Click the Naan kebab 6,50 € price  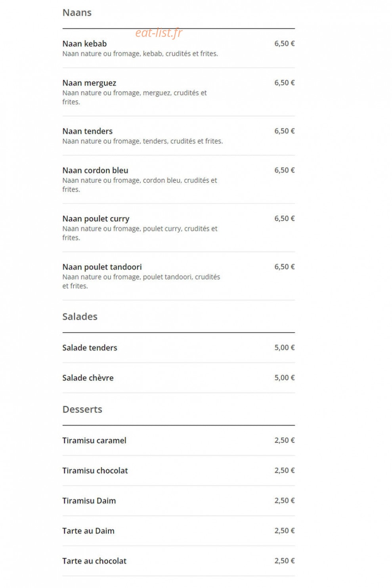pos(285,44)
